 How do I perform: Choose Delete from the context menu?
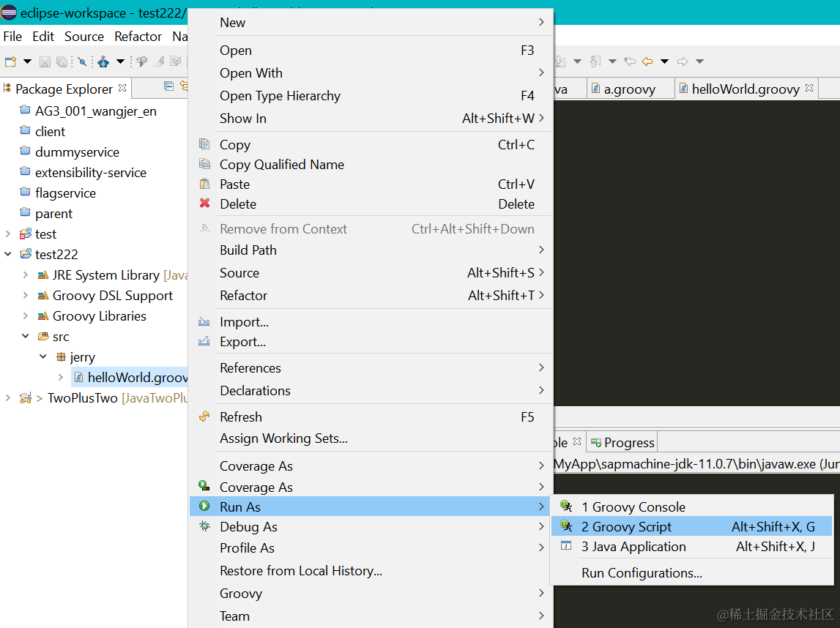click(x=371, y=204)
